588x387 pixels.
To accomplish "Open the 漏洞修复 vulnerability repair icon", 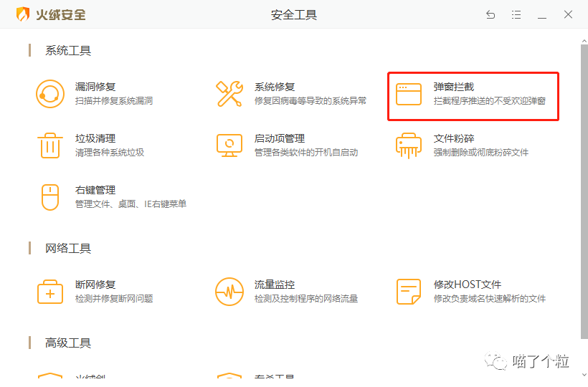I will click(x=50, y=94).
